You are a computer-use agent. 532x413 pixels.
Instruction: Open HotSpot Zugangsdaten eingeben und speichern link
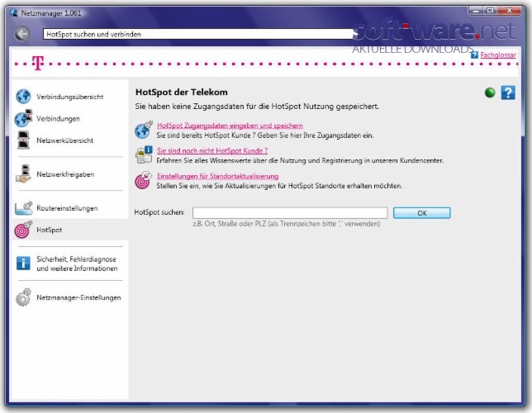(230, 126)
